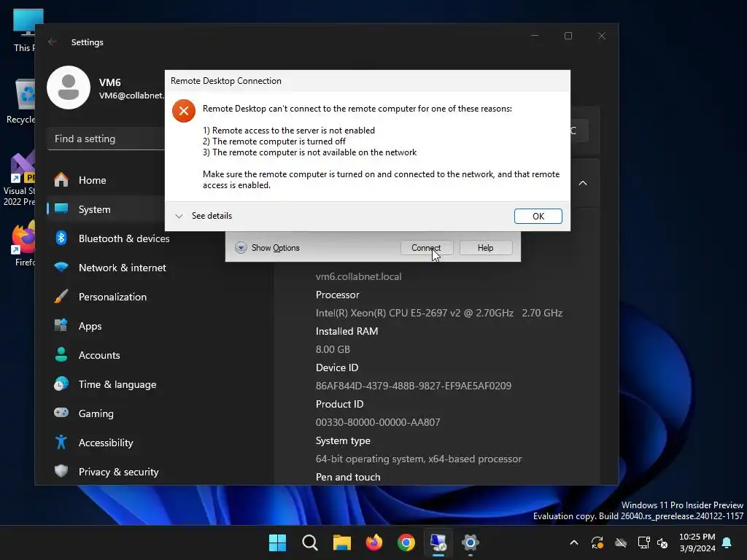
Task: Show hidden system tray icons
Action: tap(574, 542)
